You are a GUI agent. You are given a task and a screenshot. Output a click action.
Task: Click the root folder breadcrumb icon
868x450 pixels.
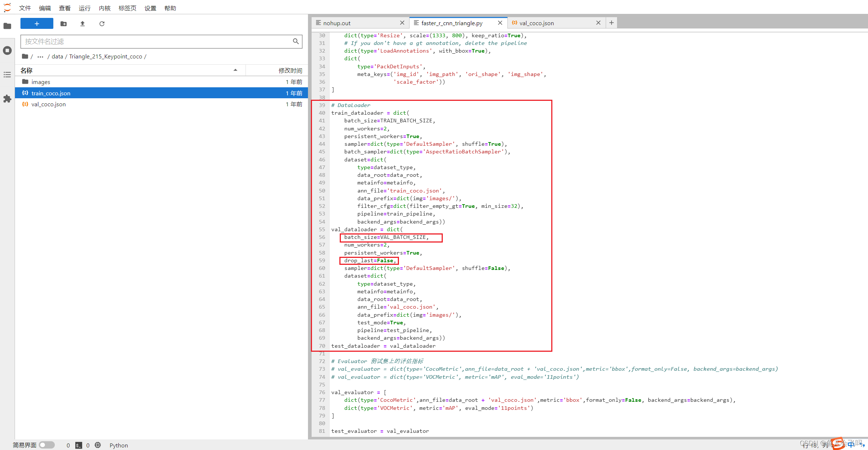coord(25,56)
